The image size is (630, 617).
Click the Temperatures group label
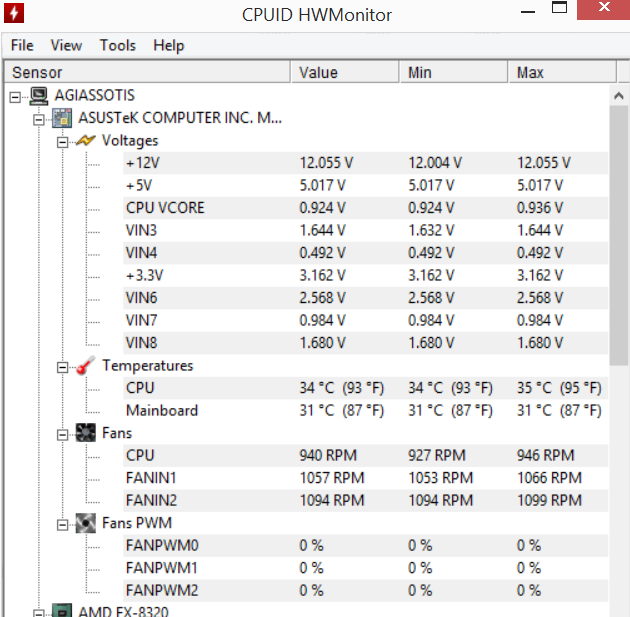click(147, 366)
